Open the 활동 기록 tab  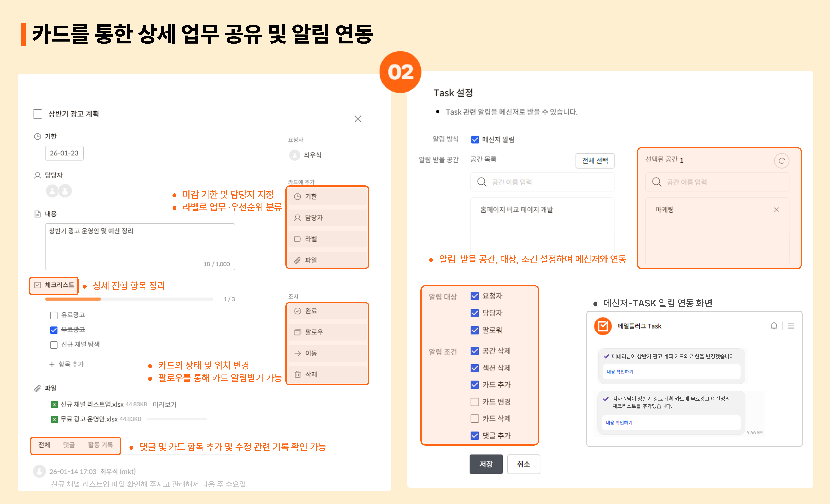[100, 445]
